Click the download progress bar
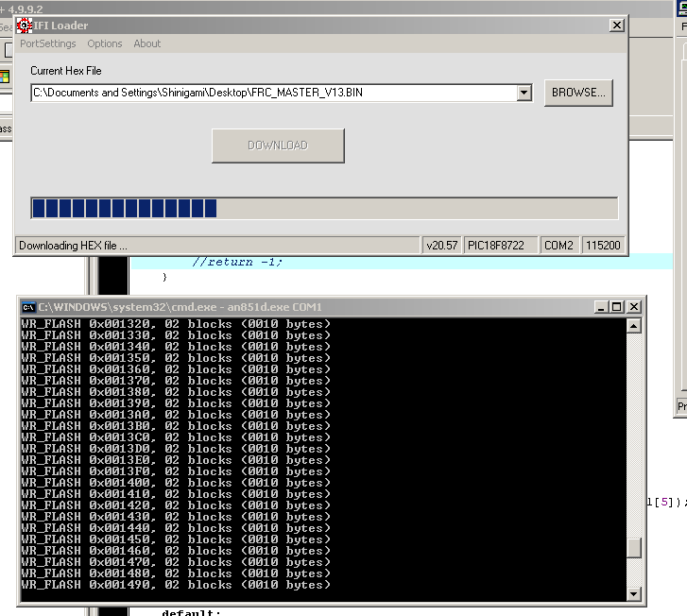 coord(324,208)
